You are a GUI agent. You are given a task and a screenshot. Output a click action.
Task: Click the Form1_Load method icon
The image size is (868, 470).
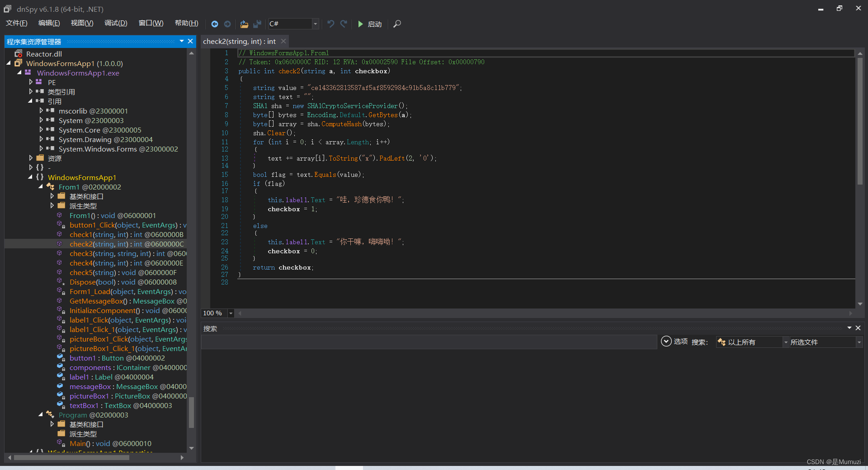61,291
